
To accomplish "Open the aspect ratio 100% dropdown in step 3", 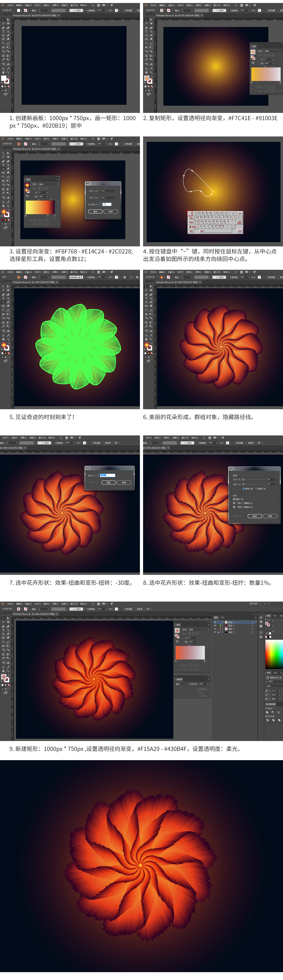I will [48, 197].
